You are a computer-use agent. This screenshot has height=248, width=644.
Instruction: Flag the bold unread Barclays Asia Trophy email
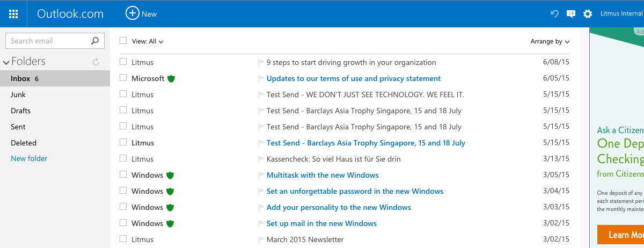tap(261, 143)
